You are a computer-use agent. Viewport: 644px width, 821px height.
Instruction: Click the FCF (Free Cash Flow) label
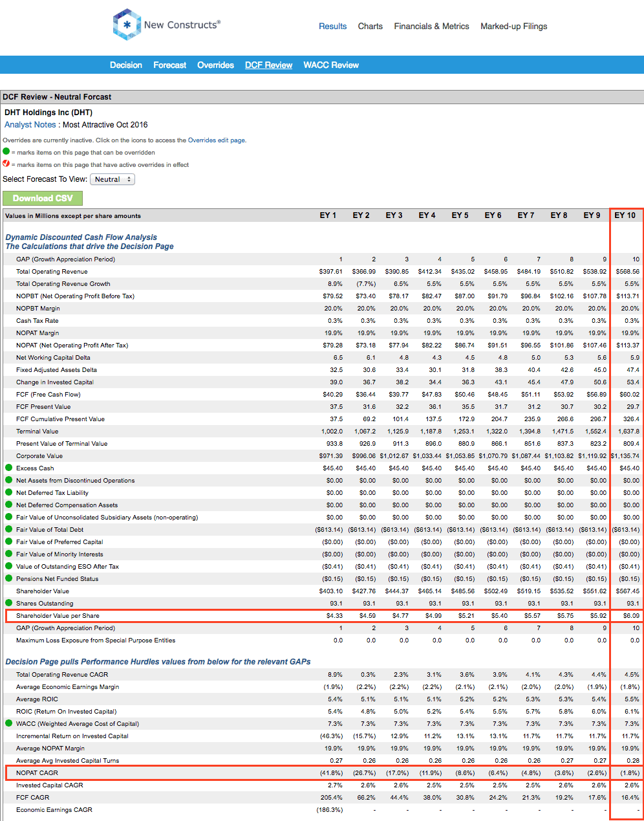(x=48, y=395)
